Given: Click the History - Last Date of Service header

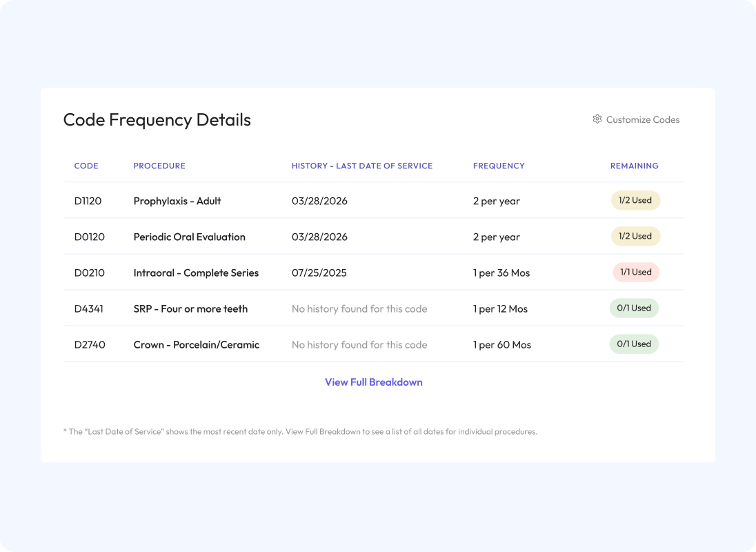Looking at the screenshot, I should point(362,166).
